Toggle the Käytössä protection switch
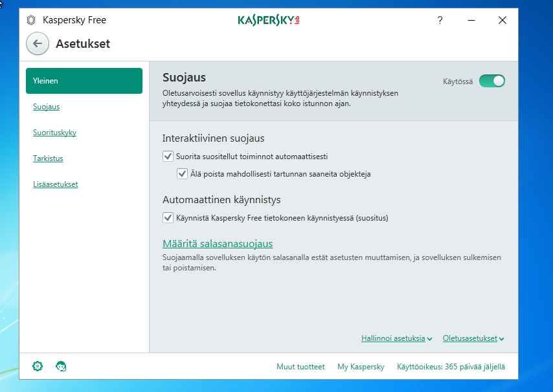 click(492, 81)
